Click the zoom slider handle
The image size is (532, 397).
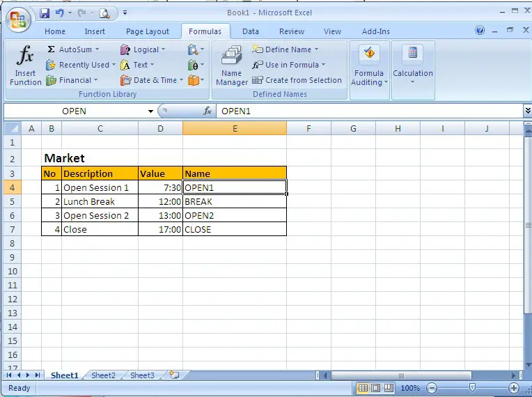coord(473,388)
